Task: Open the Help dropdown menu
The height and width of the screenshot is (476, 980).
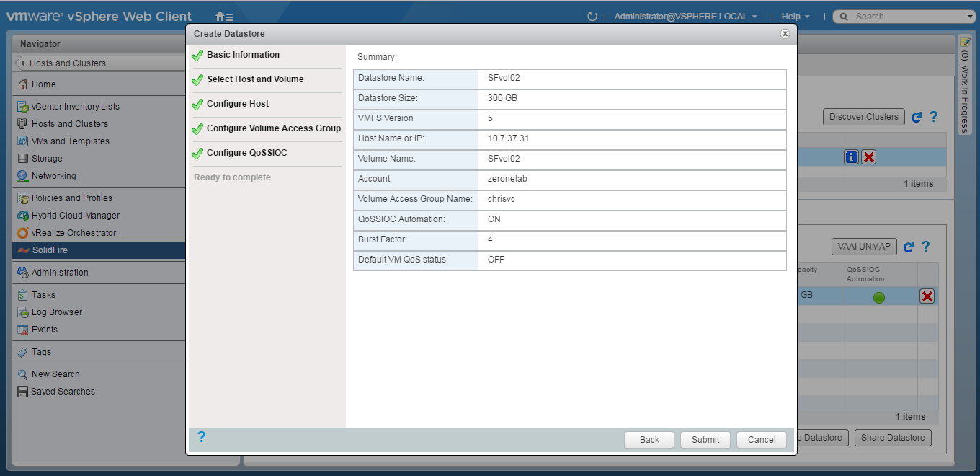Action: (796, 16)
